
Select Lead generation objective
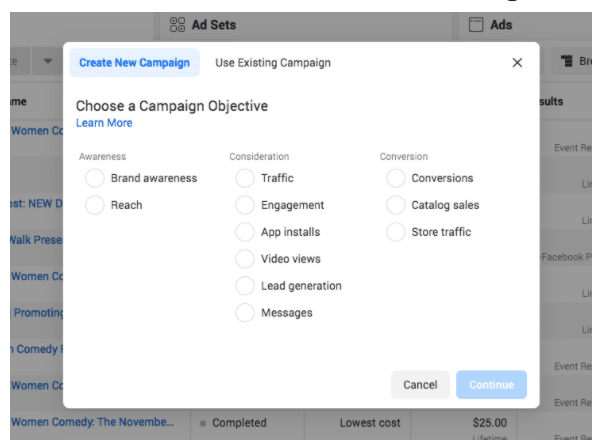[x=245, y=286]
